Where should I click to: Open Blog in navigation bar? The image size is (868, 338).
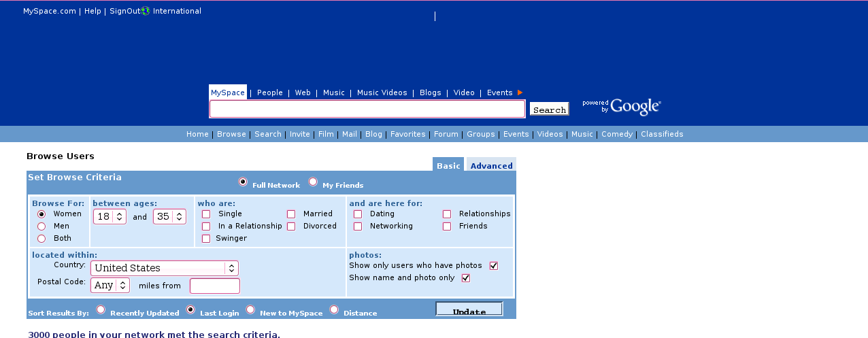373,134
